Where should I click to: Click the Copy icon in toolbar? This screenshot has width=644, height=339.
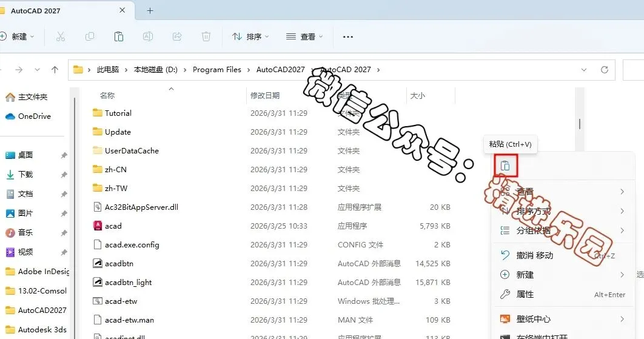tap(90, 36)
